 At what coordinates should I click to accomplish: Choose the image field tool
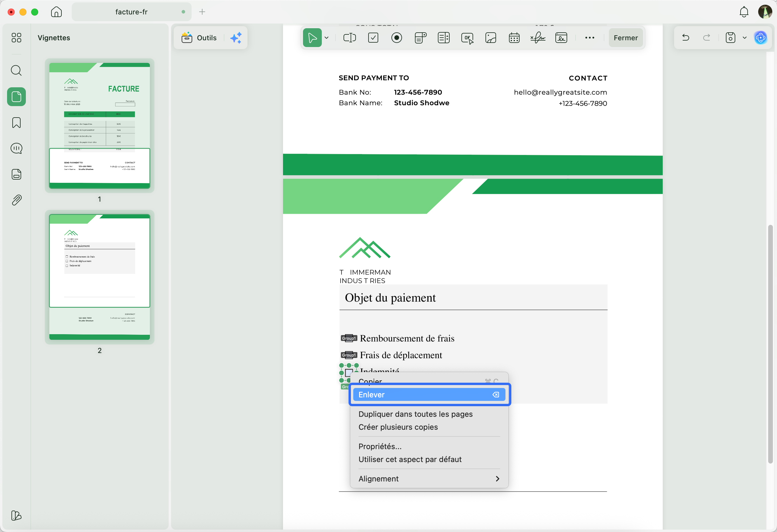click(491, 38)
